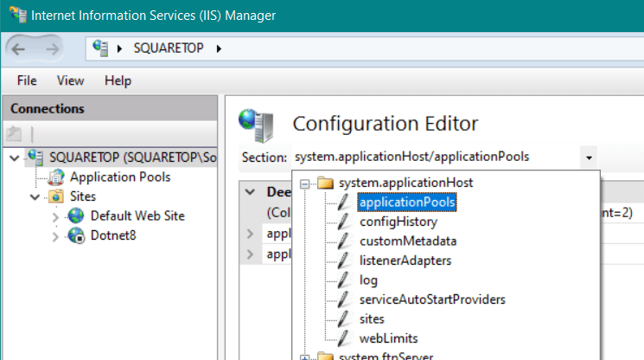The width and height of the screenshot is (644, 360).
Task: Choose serviceAutoStartProviders section
Action: 432,299
